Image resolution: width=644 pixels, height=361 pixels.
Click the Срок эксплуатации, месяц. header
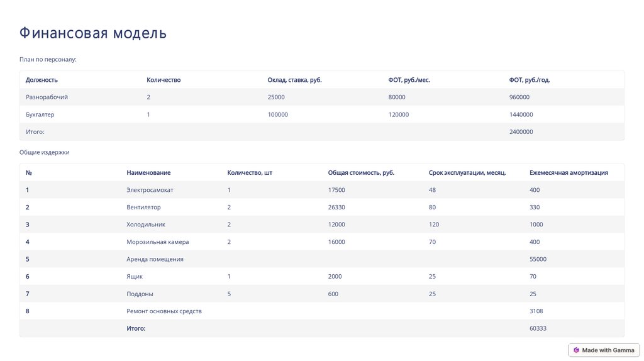pyautogui.click(x=467, y=172)
